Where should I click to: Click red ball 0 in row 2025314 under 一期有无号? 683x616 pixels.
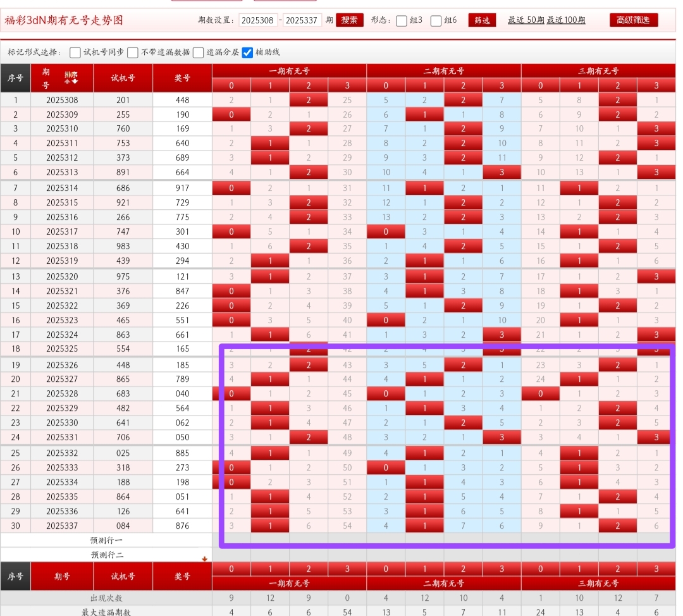[231, 188]
